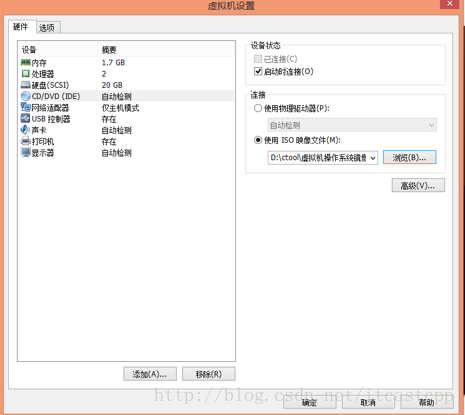Select the hard disk (SCSI) icon
465x415 pixels.
pyautogui.click(x=25, y=85)
